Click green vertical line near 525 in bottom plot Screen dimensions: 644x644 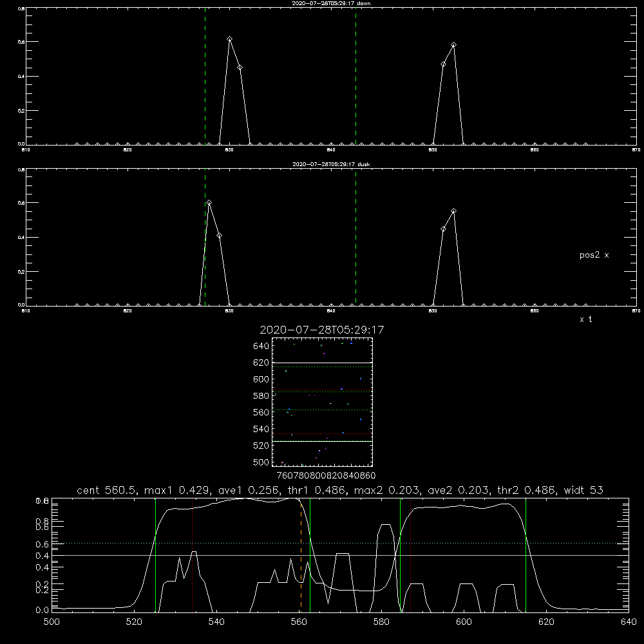coord(155,555)
